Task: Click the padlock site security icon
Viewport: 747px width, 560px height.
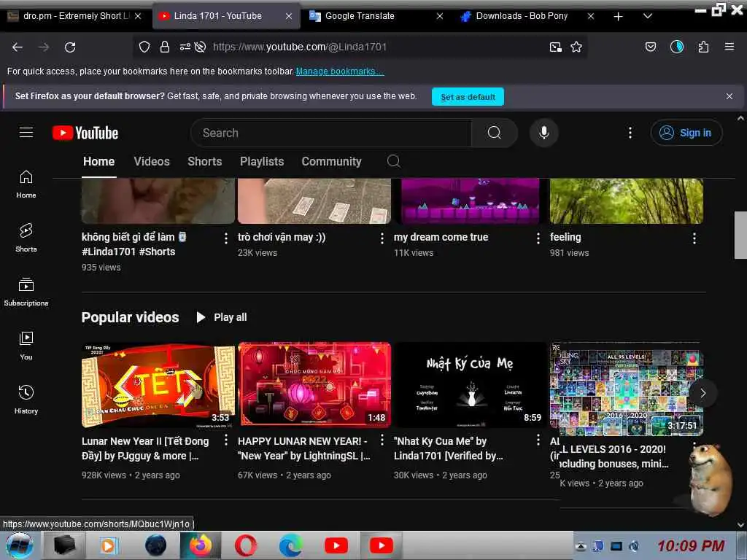Action: tap(165, 47)
